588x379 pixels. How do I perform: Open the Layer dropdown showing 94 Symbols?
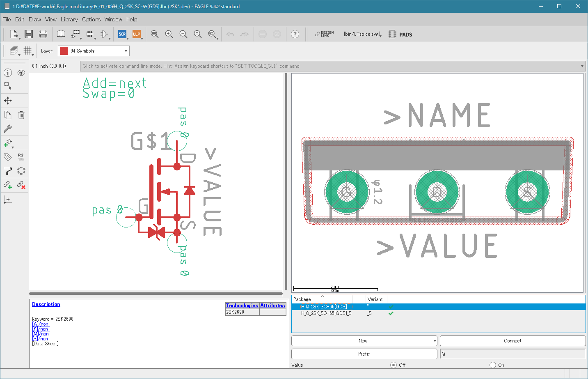click(94, 51)
